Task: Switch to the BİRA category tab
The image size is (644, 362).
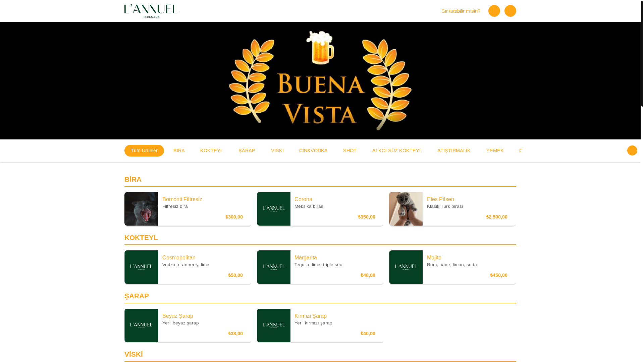Action: pos(179,150)
